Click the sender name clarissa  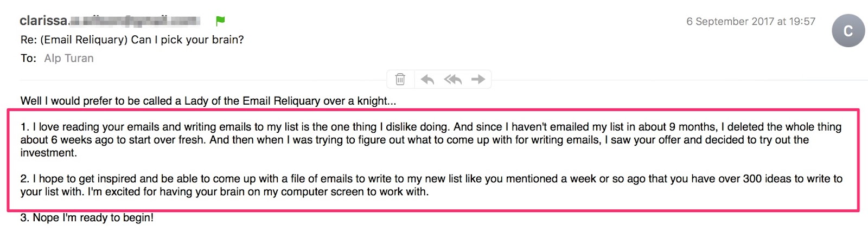[x=43, y=21]
